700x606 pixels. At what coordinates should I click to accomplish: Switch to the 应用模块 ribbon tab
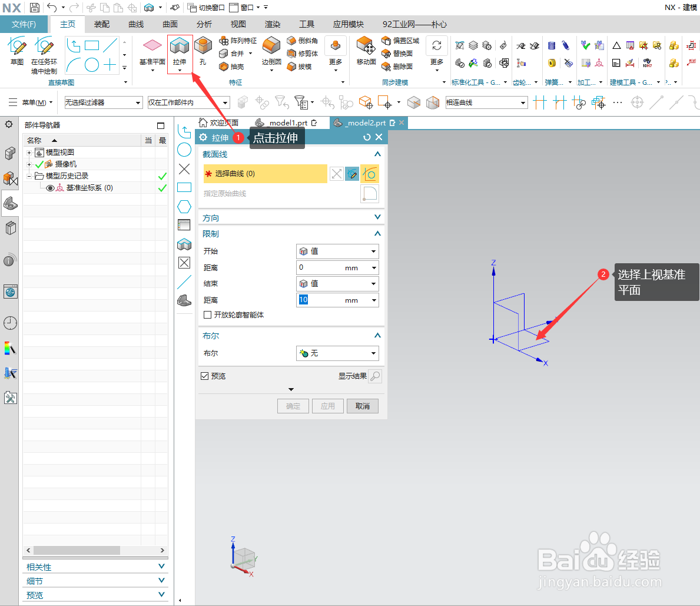tap(348, 24)
